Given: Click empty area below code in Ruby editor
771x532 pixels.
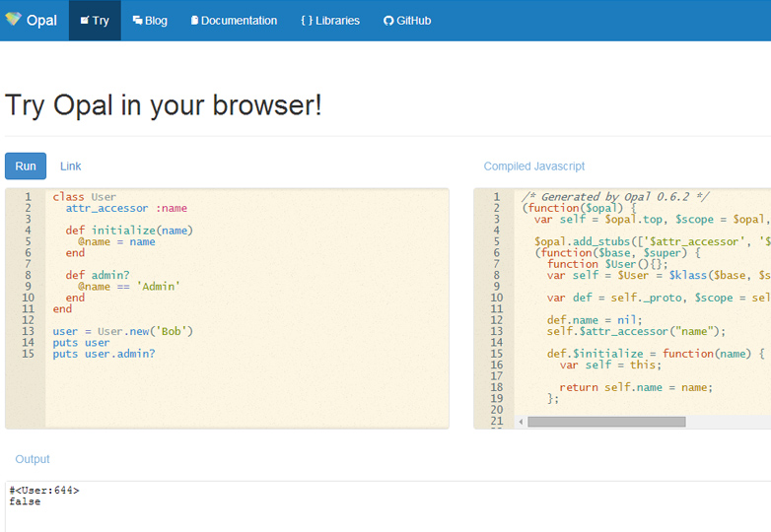Looking at the screenshot, I should (245, 393).
